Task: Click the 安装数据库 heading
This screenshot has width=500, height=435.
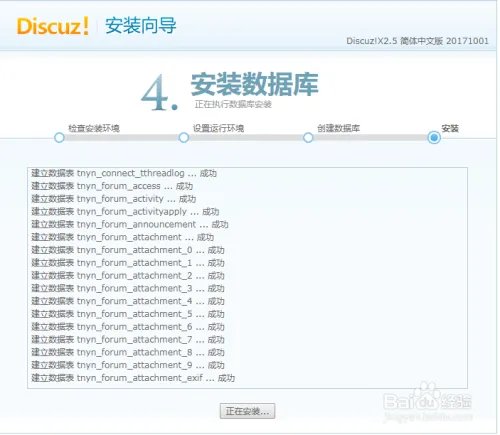Action: pos(255,84)
